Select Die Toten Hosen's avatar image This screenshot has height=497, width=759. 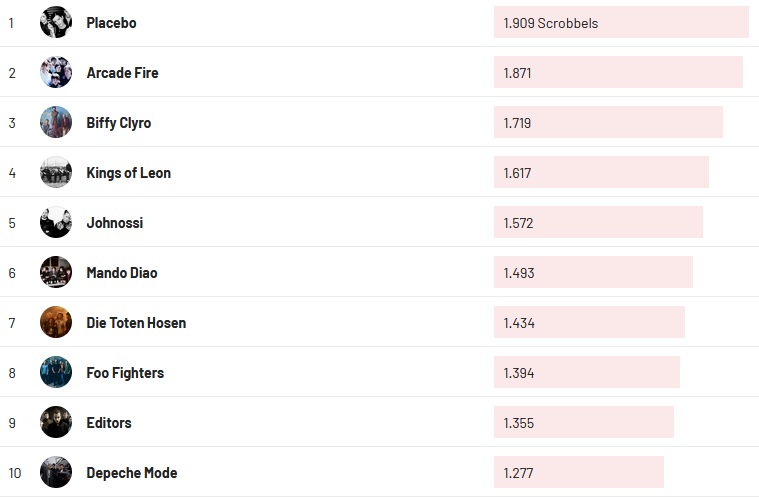(56, 322)
